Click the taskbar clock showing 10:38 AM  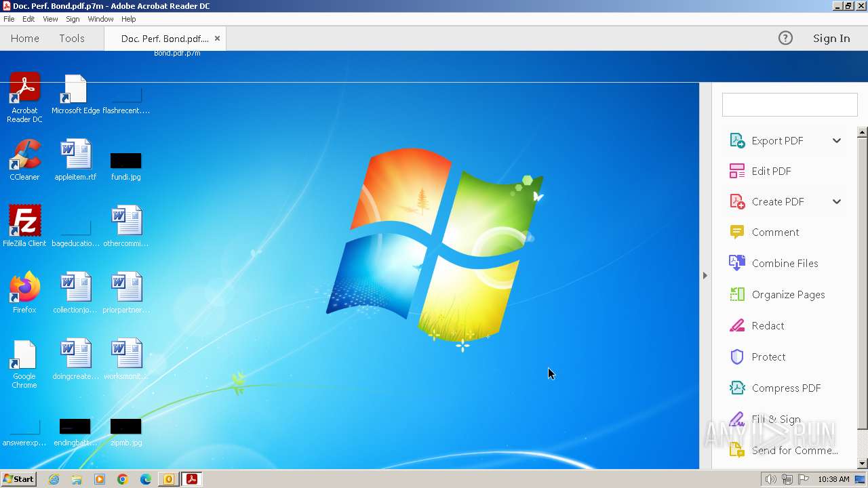point(833,479)
